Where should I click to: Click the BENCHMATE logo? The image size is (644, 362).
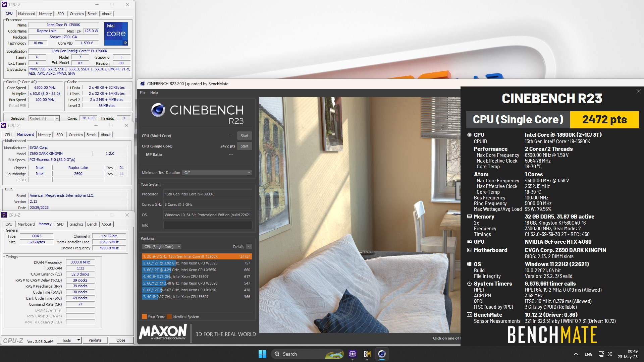tap(552, 335)
